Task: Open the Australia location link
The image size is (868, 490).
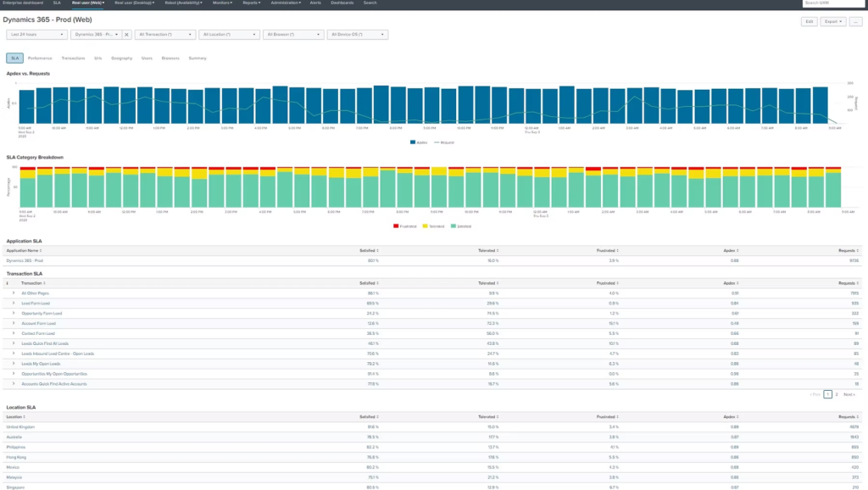Action: 14,437
